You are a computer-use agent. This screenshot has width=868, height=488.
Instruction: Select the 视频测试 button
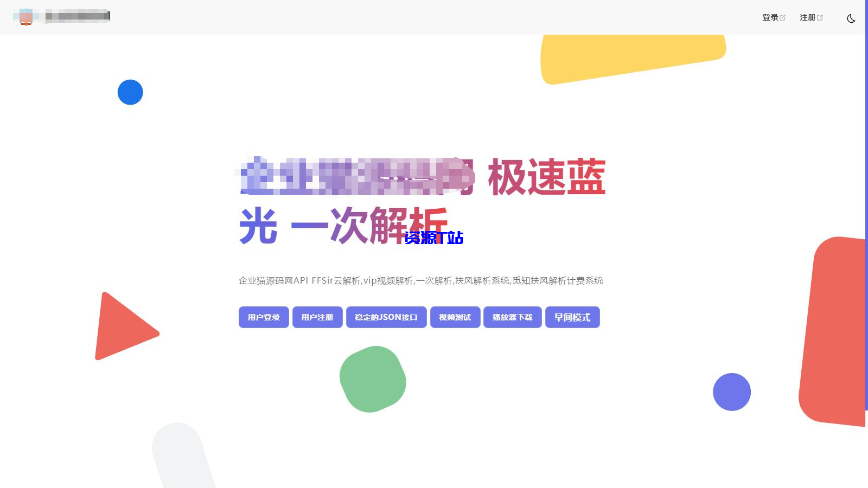point(455,317)
